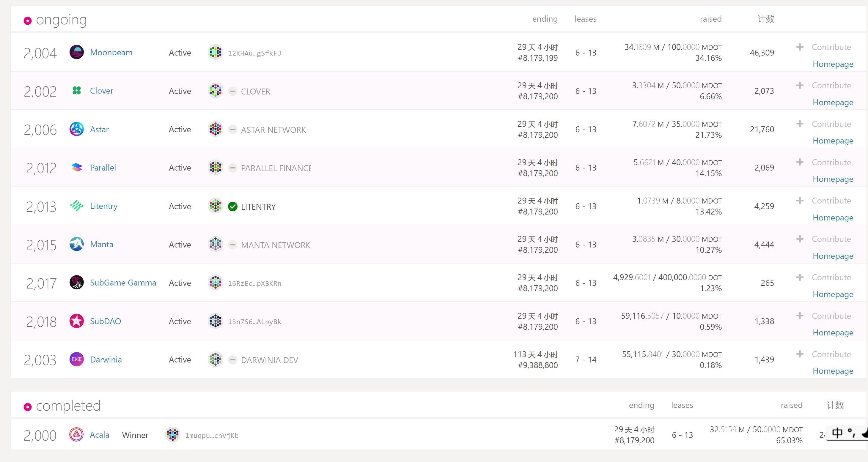The height and width of the screenshot is (462, 868).
Task: Click the identity badge next to CLOVER
Action: point(232,91)
